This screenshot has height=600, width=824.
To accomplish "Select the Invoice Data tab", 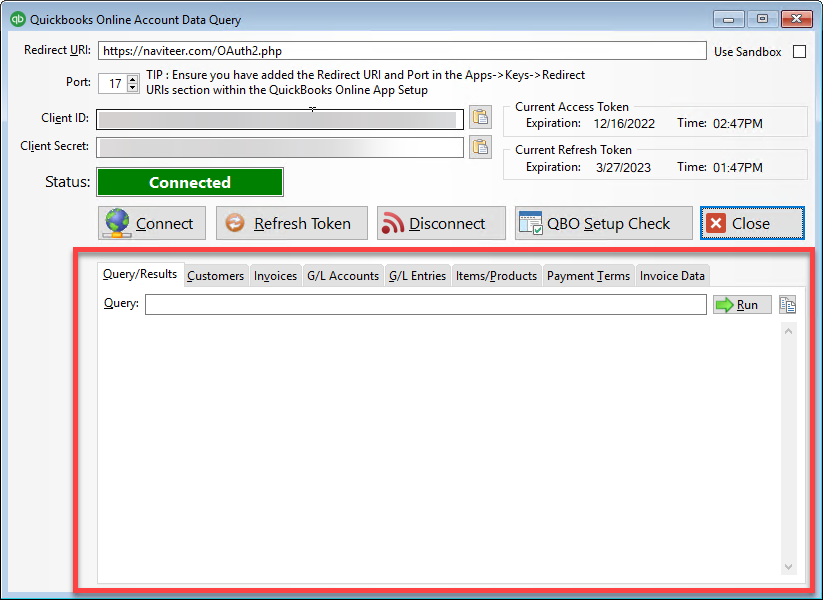I will pyautogui.click(x=672, y=276).
